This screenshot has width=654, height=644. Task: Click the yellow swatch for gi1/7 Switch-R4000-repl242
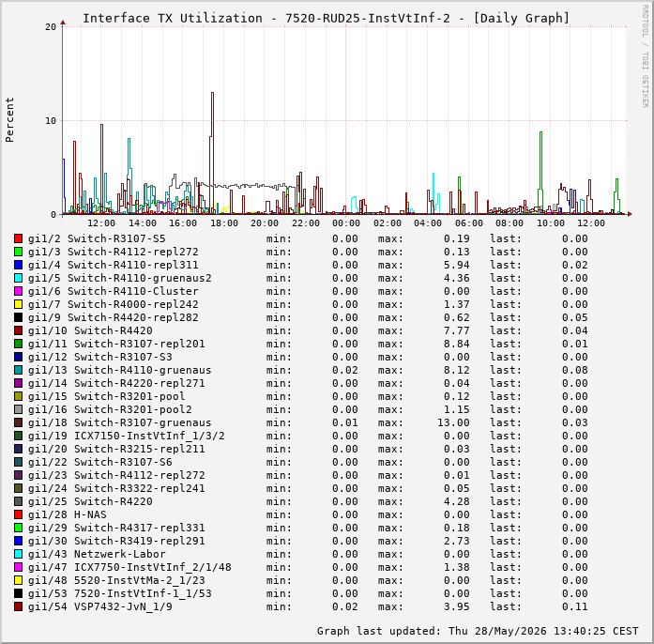pos(18,304)
